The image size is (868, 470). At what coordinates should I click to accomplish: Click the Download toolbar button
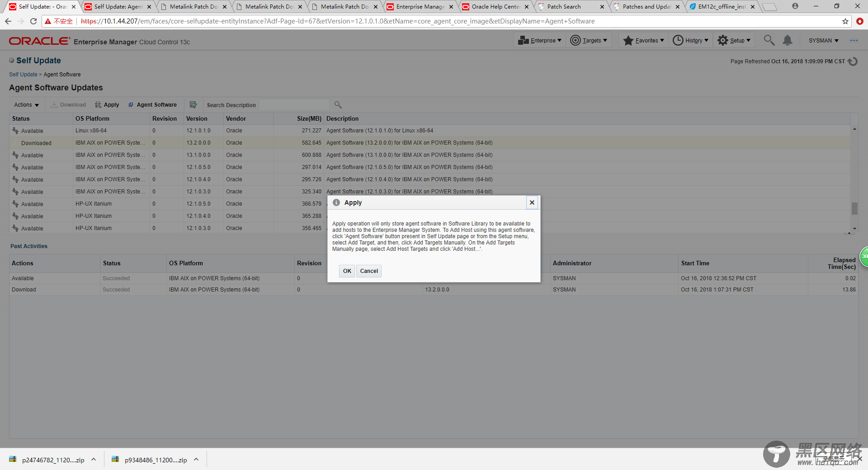[68, 105]
